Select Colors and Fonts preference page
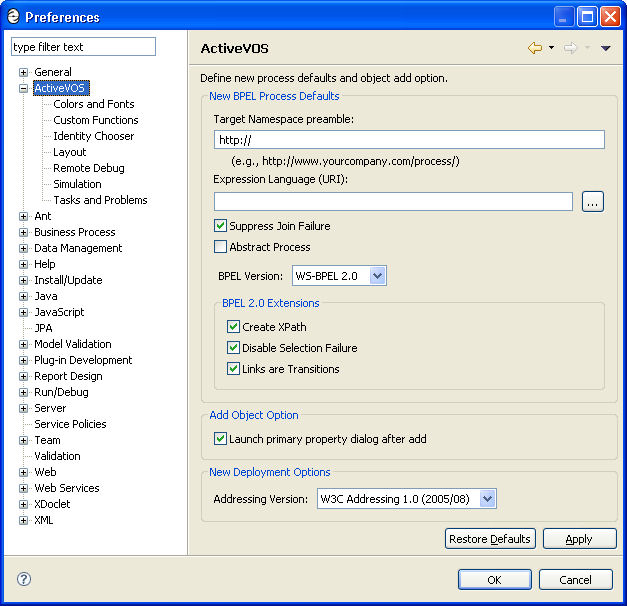Screen dimensions: 627x606 click(x=94, y=104)
